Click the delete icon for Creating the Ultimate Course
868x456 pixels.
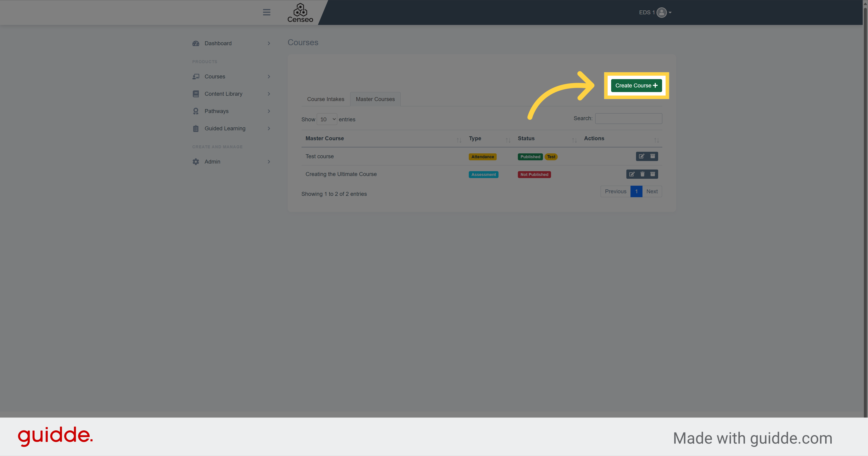click(x=642, y=174)
